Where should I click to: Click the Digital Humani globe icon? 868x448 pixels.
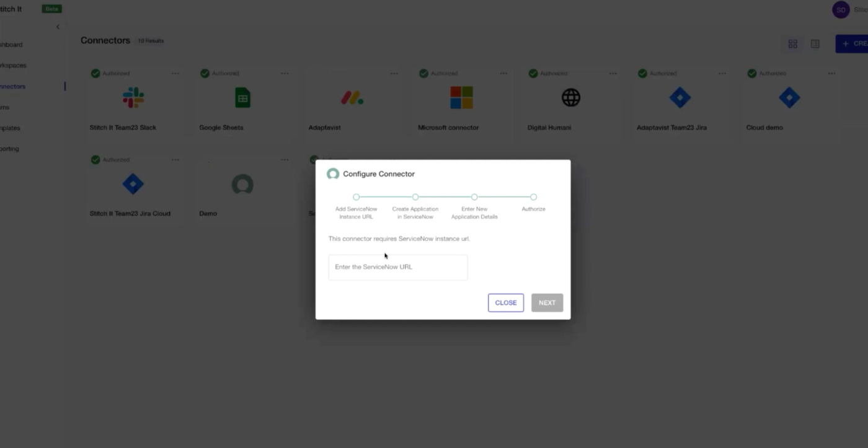pos(569,97)
